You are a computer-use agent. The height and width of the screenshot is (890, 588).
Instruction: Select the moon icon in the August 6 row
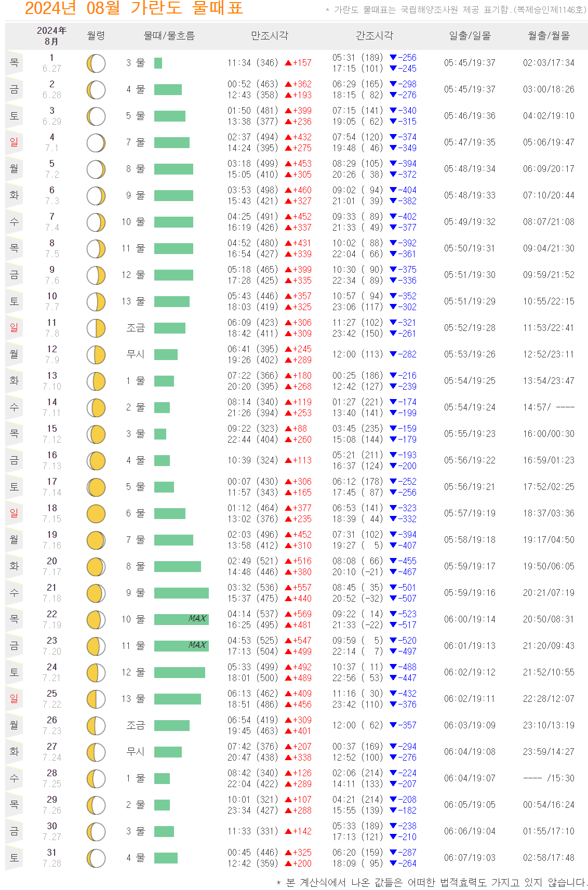click(x=96, y=196)
